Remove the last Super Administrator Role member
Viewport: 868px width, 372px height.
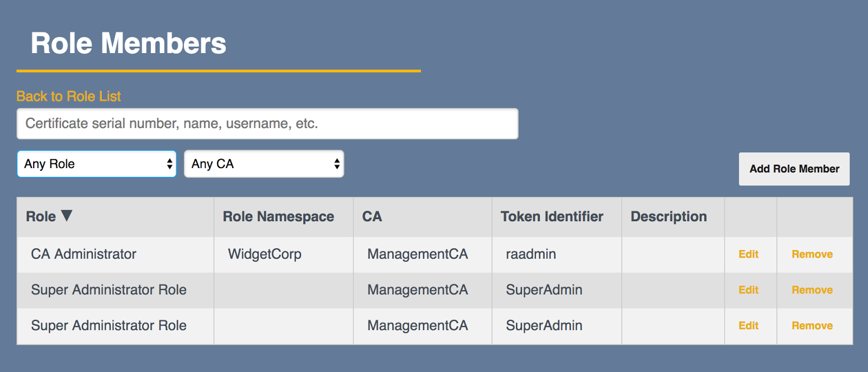(x=812, y=326)
